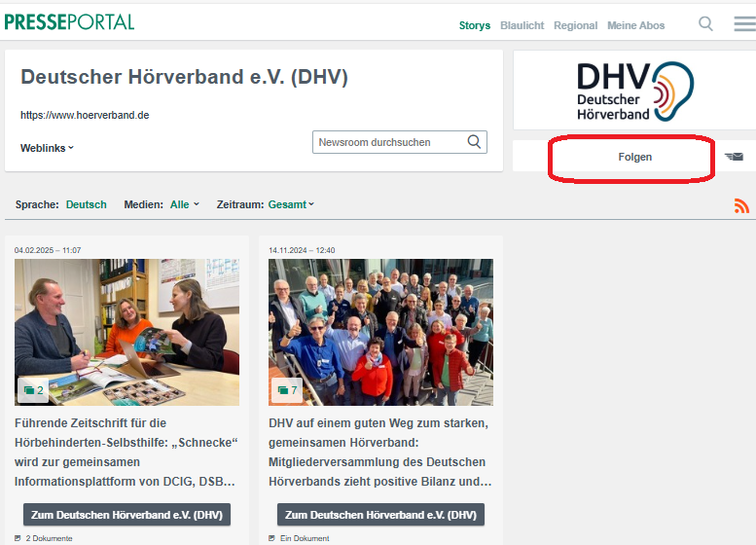Click the Ein Dokument text

coord(305,538)
